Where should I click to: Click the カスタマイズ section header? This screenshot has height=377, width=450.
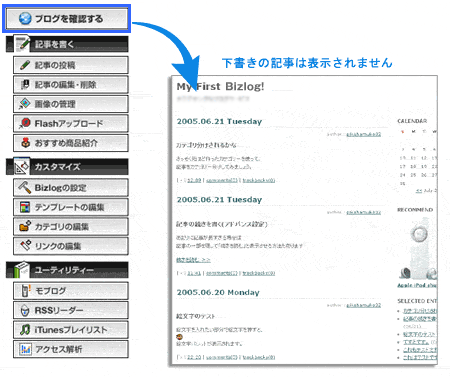pos(67,166)
